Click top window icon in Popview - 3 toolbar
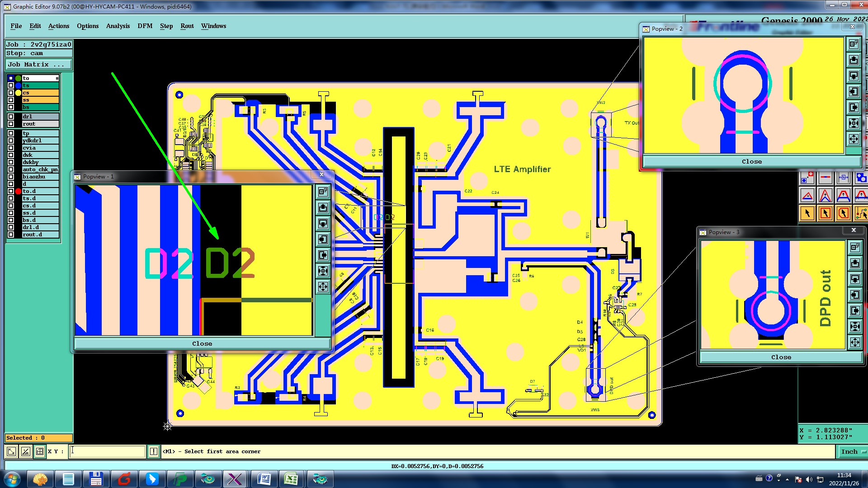Screen dimensions: 868x488 tap(855, 247)
